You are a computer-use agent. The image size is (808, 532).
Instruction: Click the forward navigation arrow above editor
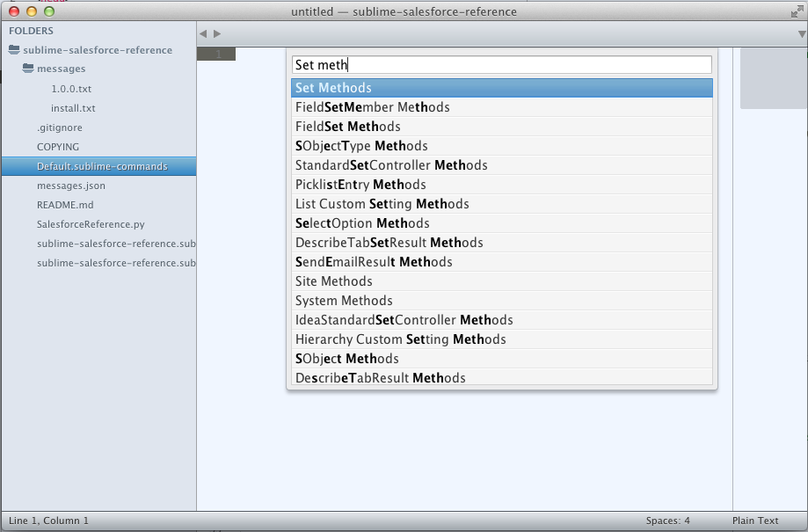point(217,33)
